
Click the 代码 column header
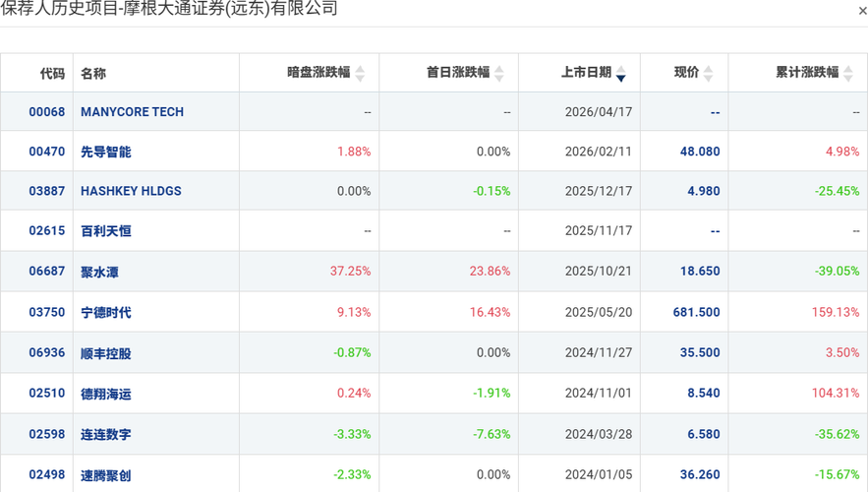tap(52, 73)
